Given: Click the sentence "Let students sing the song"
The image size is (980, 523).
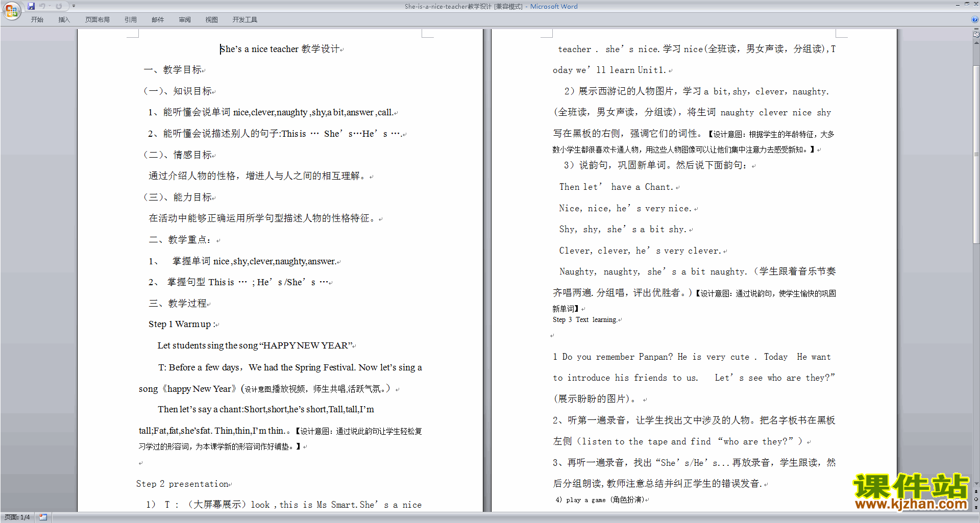Looking at the screenshot, I should (208, 346).
